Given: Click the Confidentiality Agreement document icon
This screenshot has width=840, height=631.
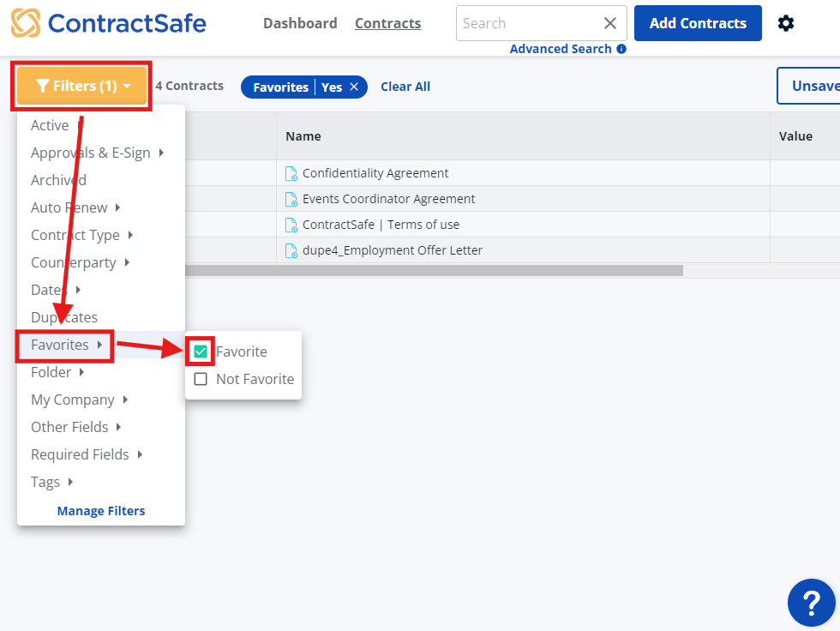Looking at the screenshot, I should [291, 173].
